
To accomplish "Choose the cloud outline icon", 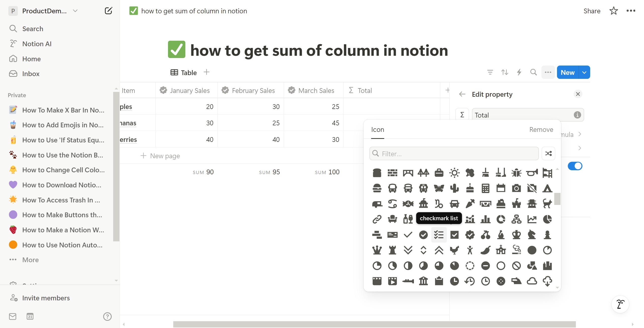I will 532,281.
